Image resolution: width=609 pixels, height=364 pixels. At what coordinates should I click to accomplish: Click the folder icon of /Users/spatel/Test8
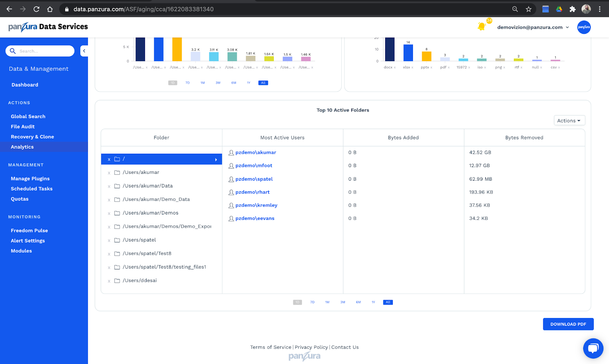117,254
